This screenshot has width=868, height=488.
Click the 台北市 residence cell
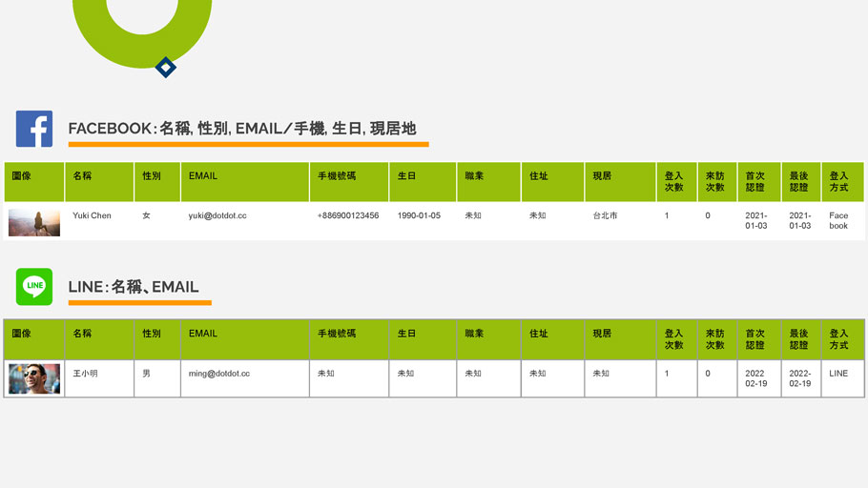coord(605,216)
